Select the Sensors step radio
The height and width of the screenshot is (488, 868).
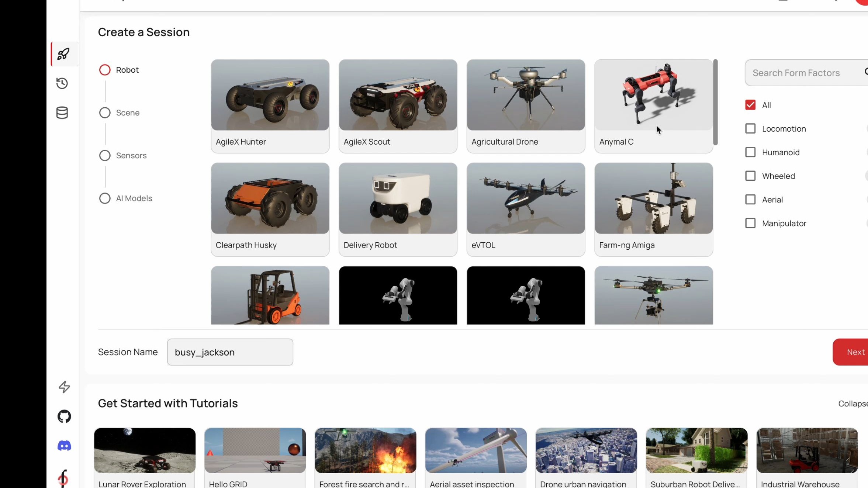coord(105,156)
